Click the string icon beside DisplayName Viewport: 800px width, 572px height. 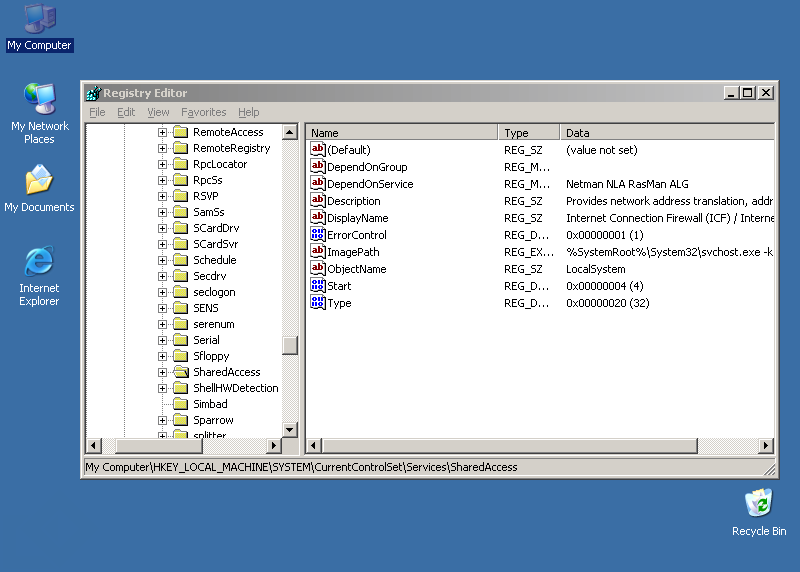pos(317,217)
